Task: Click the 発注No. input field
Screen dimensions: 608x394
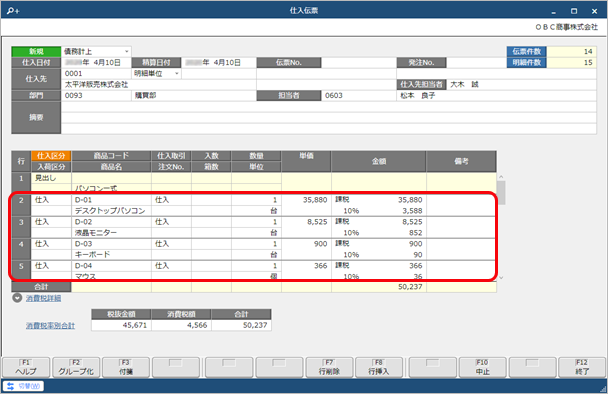Action: tap(477, 62)
